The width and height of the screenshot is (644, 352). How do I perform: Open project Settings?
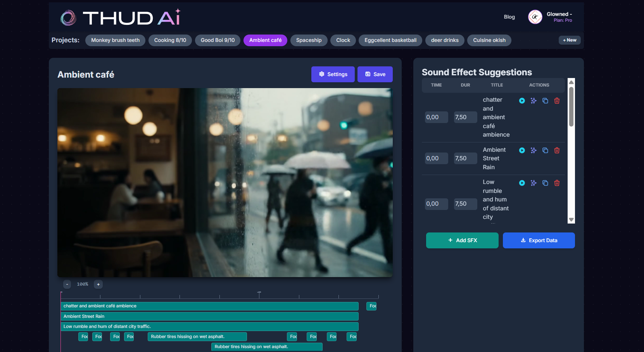333,74
